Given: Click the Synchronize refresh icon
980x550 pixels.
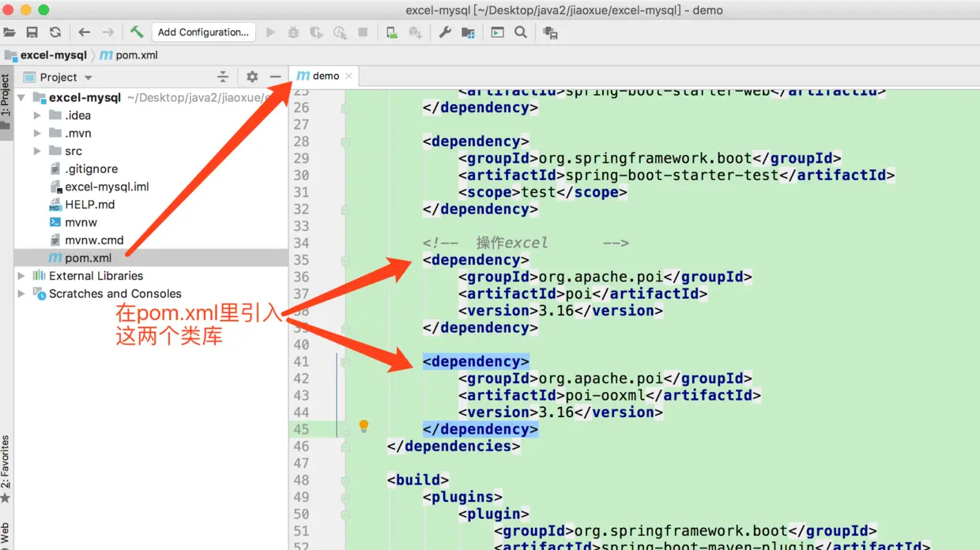Looking at the screenshot, I should [55, 32].
